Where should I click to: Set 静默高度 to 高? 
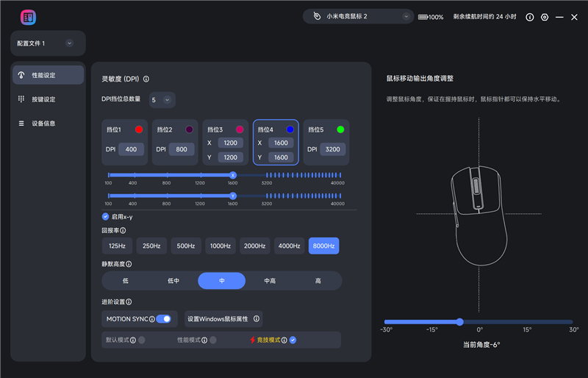(318, 281)
